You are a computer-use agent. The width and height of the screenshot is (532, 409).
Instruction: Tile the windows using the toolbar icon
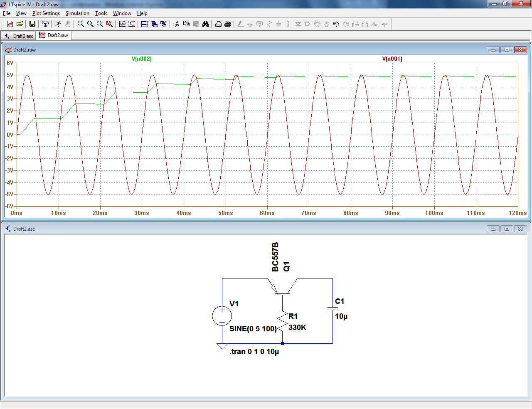pos(145,24)
